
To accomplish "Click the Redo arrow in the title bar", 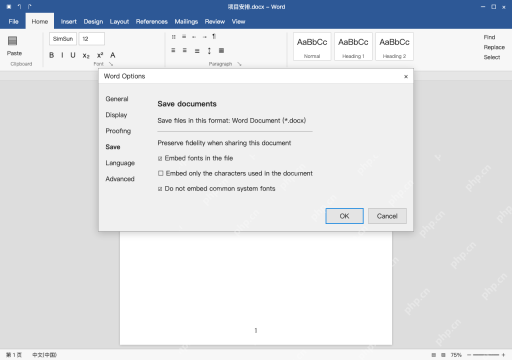I will [x=30, y=7].
